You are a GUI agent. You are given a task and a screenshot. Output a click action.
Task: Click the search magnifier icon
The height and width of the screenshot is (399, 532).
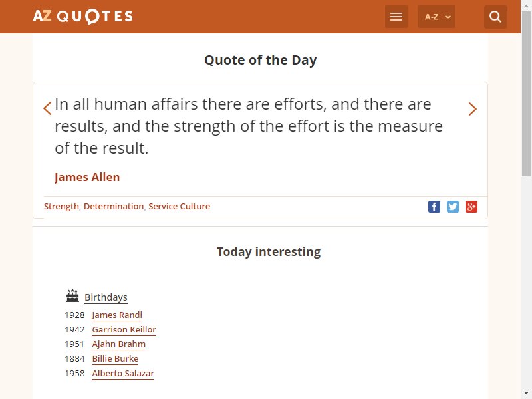point(495,17)
